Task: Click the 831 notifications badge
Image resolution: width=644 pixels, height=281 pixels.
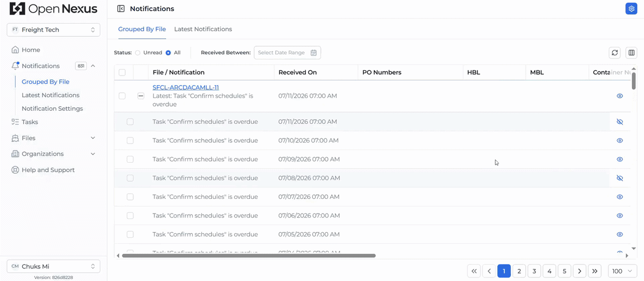Action: pos(80,66)
